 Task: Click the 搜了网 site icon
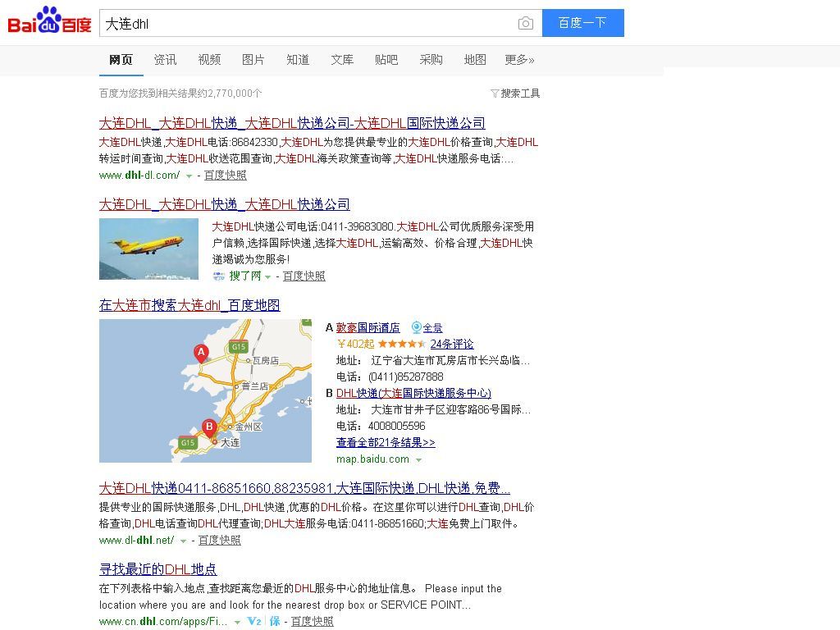pos(218,276)
